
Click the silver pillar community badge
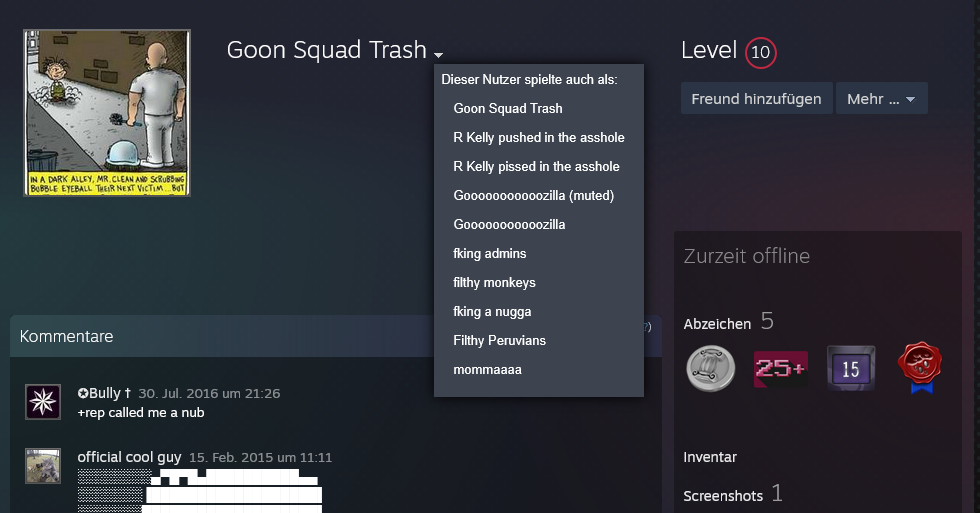click(x=710, y=367)
